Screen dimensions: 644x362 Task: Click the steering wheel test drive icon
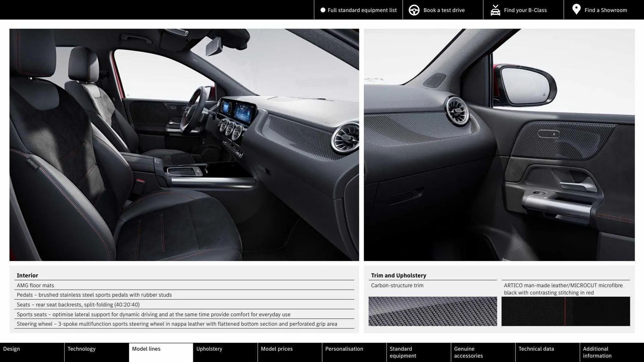414,10
